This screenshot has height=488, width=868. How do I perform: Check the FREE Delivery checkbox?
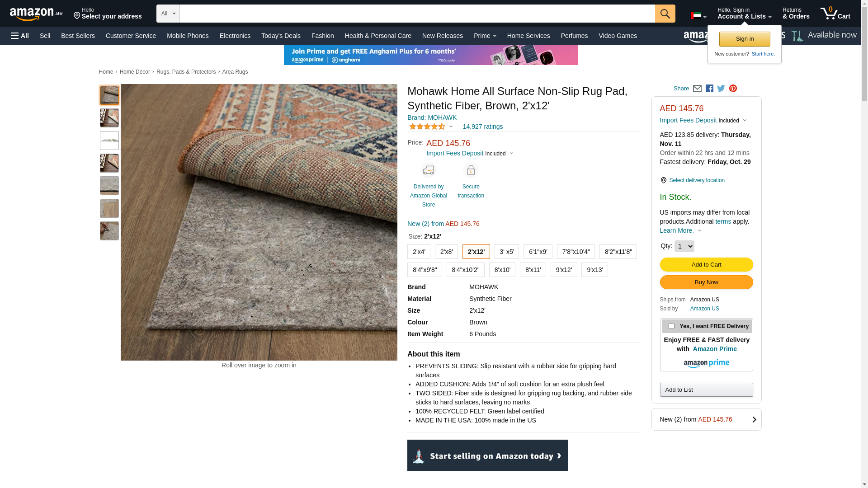[671, 326]
